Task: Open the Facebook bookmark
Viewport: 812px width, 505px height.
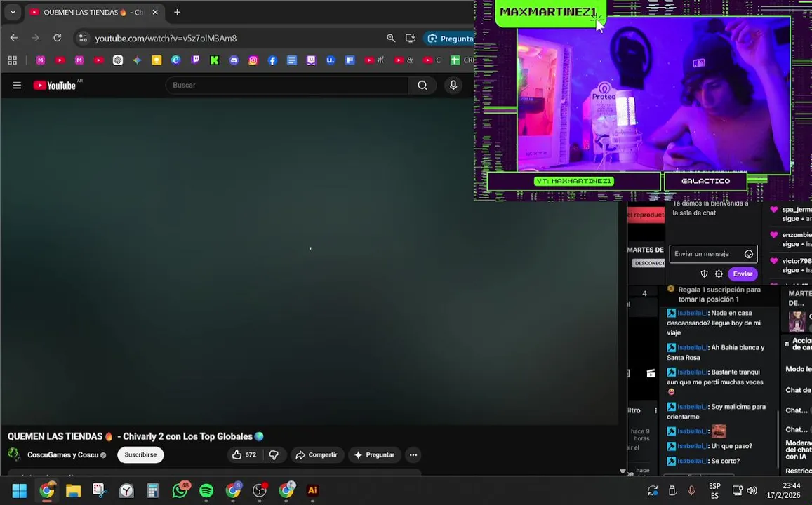Action: click(272, 60)
